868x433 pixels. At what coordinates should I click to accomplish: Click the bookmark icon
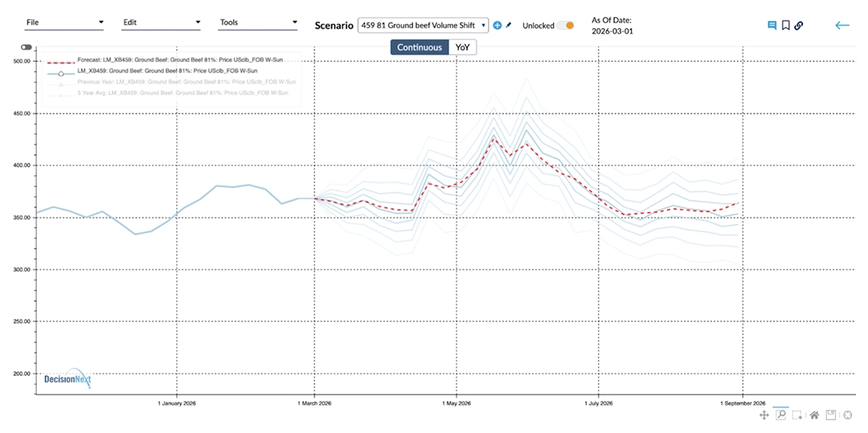(x=785, y=26)
